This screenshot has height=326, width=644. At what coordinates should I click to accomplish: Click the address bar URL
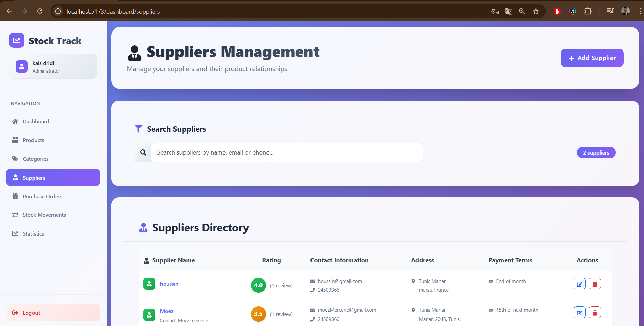click(113, 11)
